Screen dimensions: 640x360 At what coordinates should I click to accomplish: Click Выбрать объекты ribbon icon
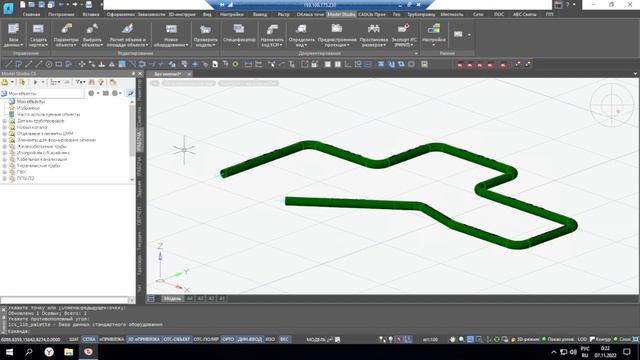click(92, 35)
